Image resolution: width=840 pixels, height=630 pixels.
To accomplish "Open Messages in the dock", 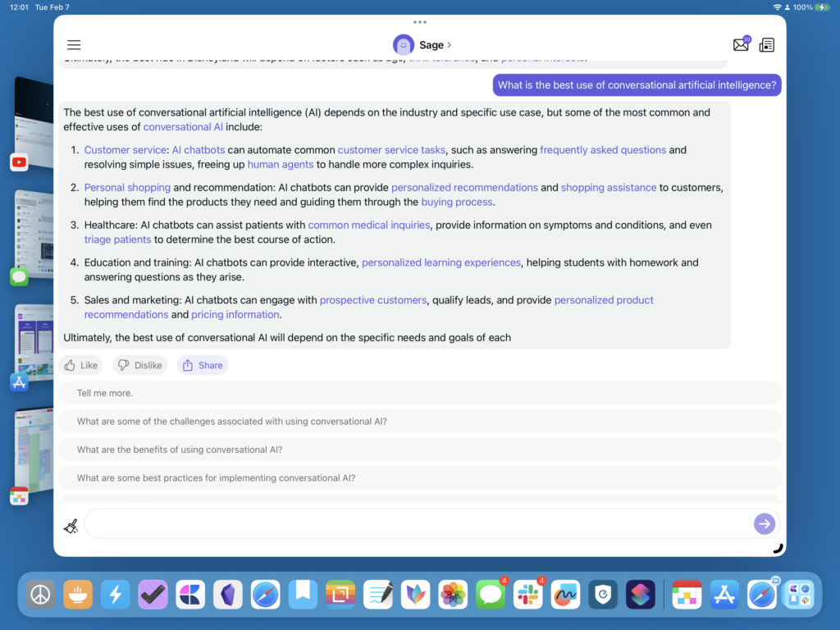I will (491, 595).
